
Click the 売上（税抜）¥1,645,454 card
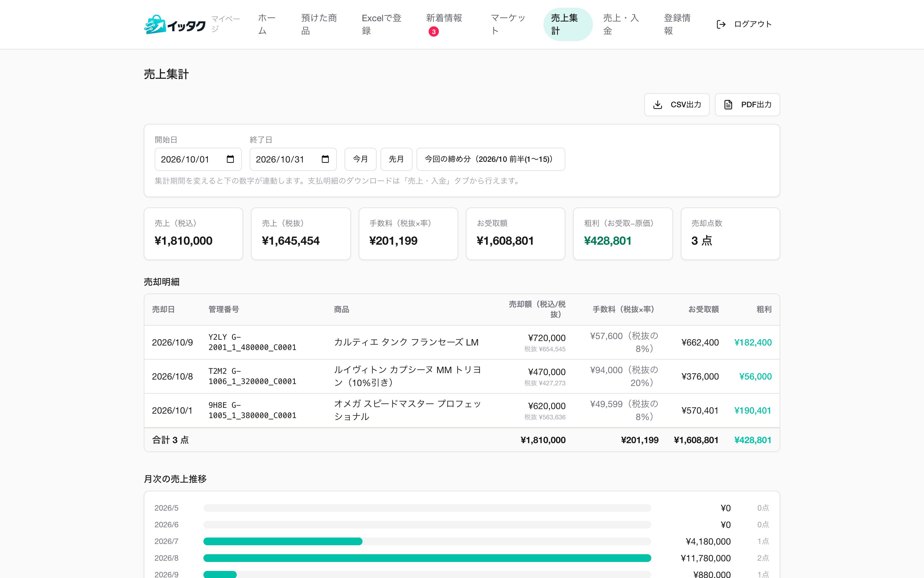(x=301, y=233)
